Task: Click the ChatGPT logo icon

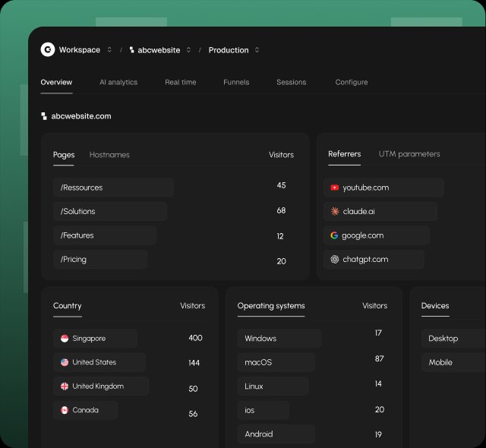Action: point(334,260)
